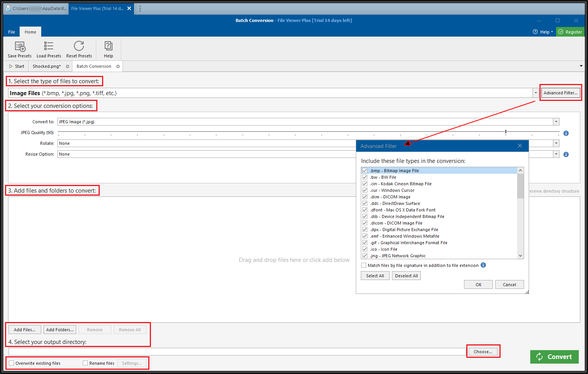Uncheck .cin Kodak Cineon Bitmap File
Screen dimensions: 588x374
(365, 184)
